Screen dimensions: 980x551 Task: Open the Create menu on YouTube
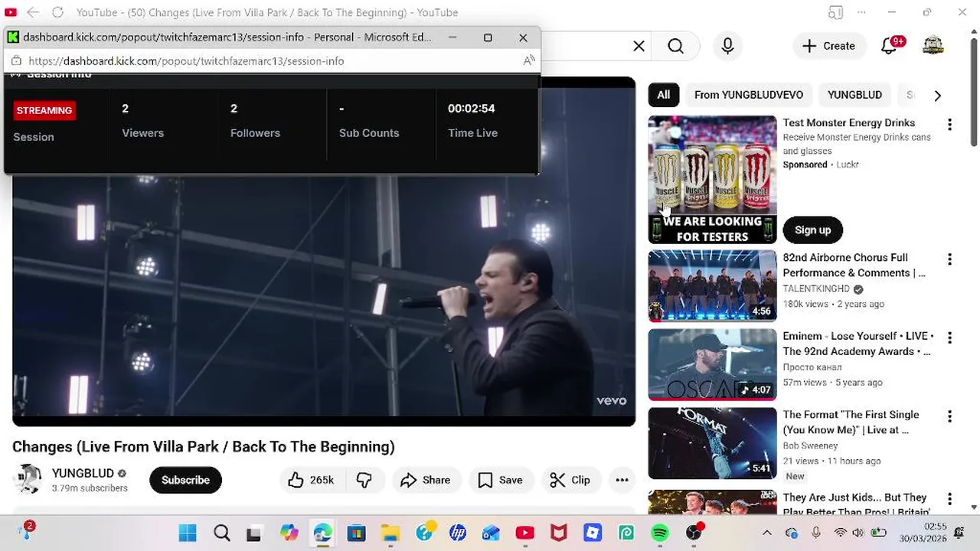coord(828,46)
